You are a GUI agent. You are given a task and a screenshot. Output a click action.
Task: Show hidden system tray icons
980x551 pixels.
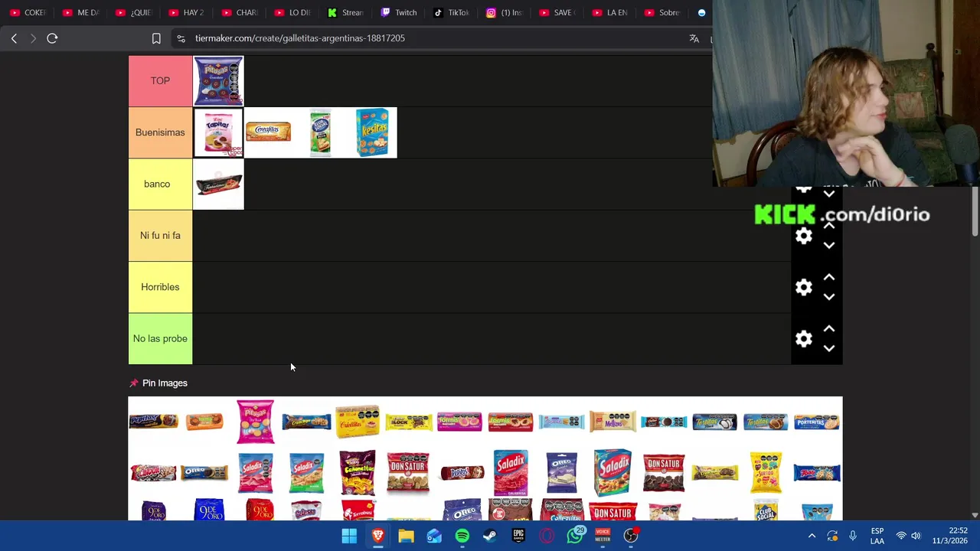pyautogui.click(x=812, y=536)
